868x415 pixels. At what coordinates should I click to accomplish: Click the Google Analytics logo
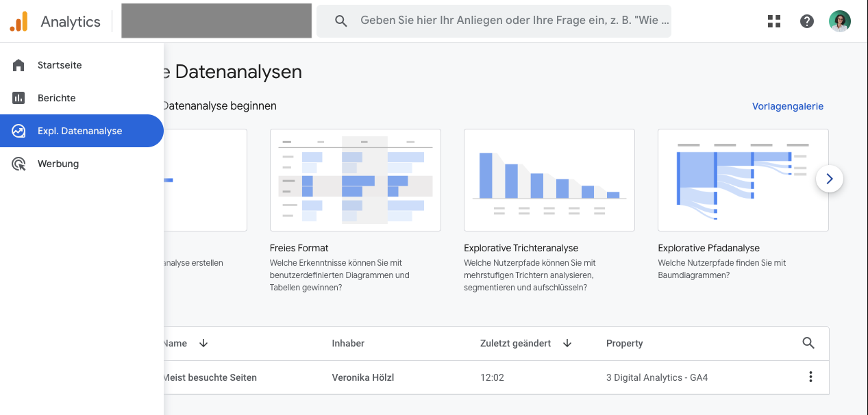pos(19,21)
